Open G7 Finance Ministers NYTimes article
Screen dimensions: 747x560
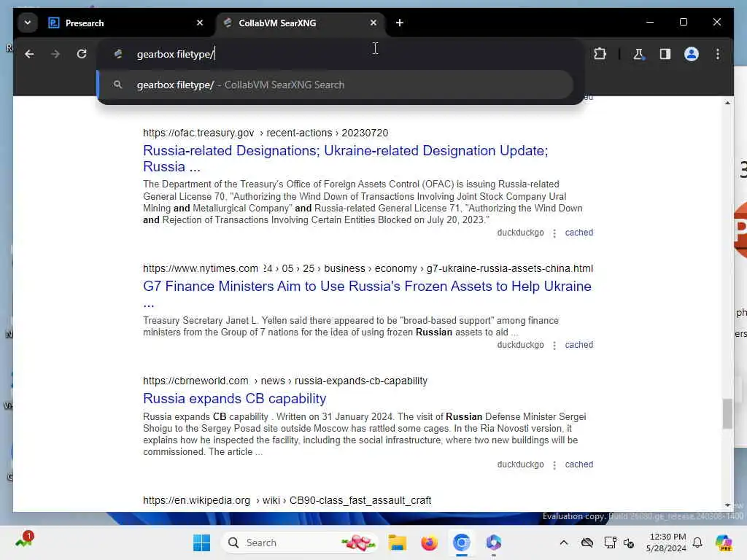(x=367, y=293)
